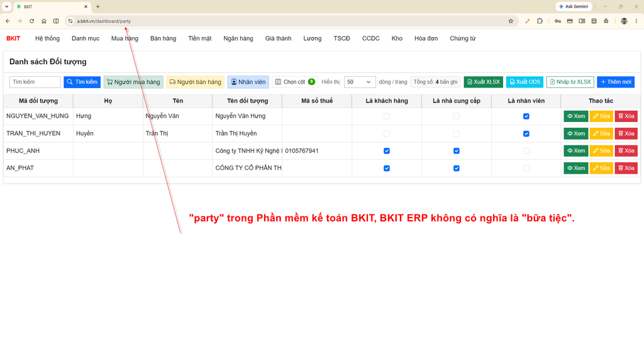Screen dimensions: 644x346
Task: Reload the page with refresh icon
Action: 31,21
